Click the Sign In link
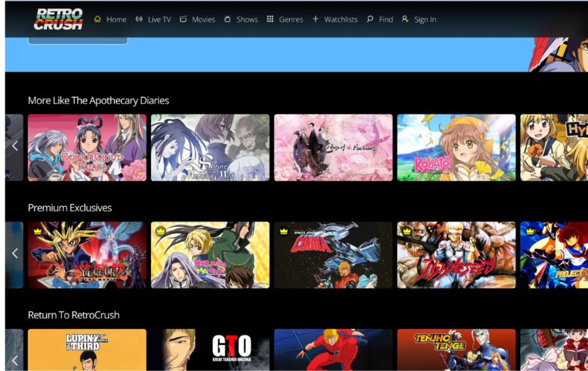Viewport: 588px width, 371px height. click(x=425, y=19)
